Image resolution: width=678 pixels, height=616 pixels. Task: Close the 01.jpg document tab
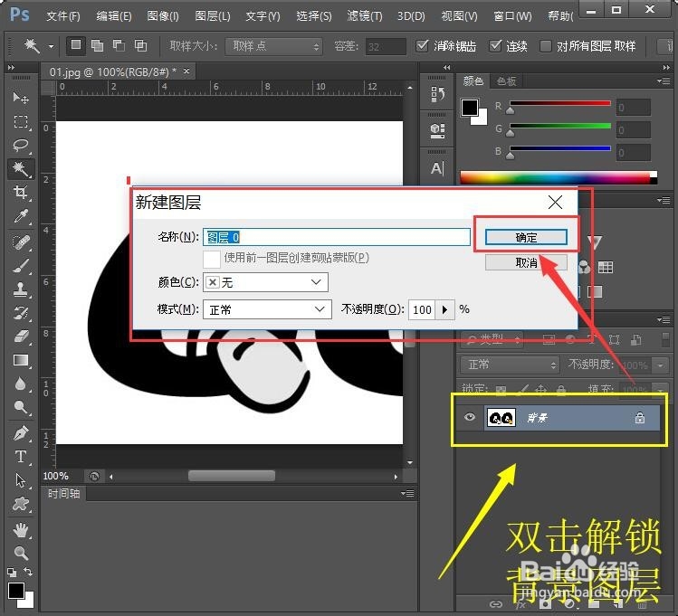tap(186, 71)
